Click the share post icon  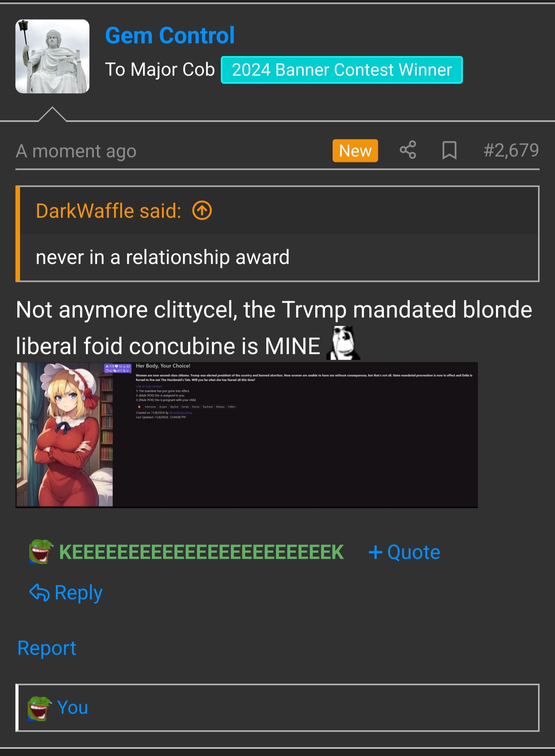[x=408, y=150]
